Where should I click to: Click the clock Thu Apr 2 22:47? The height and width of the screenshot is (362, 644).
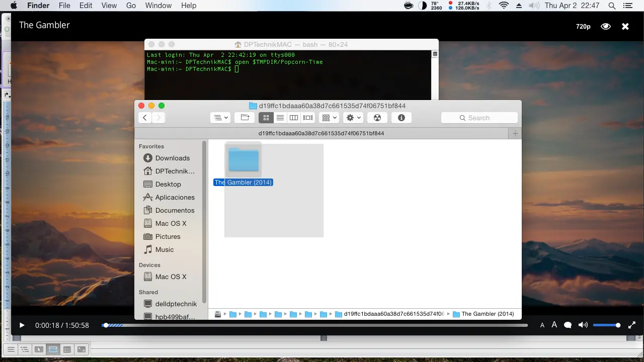pyautogui.click(x=572, y=6)
